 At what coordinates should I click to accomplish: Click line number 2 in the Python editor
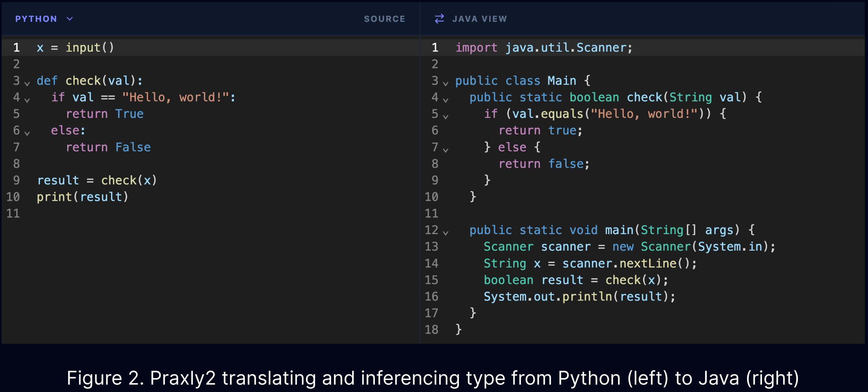coord(16,64)
